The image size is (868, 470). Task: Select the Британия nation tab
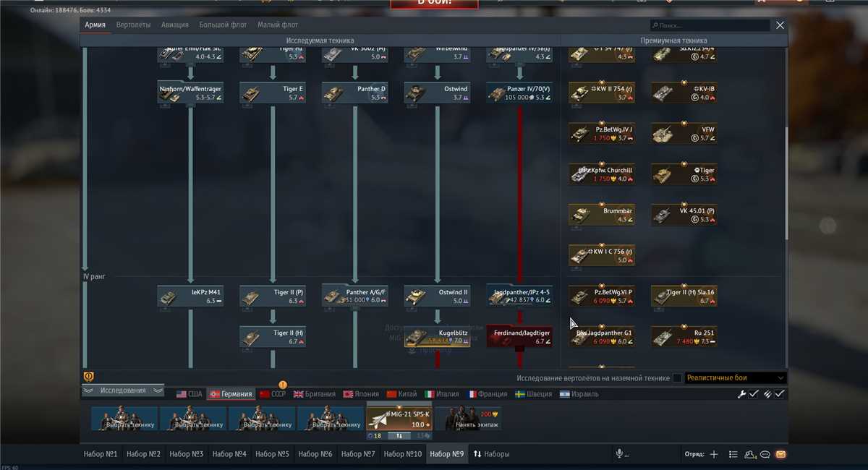(315, 394)
